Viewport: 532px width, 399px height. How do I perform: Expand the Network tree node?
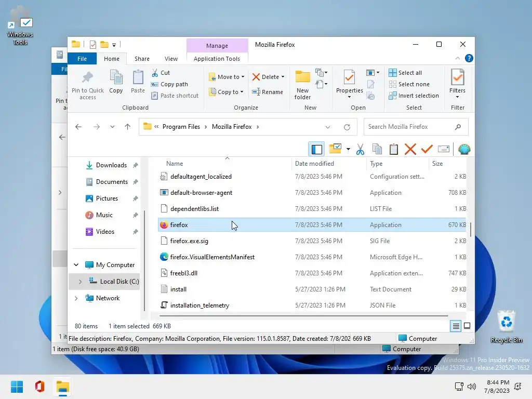[76, 298]
